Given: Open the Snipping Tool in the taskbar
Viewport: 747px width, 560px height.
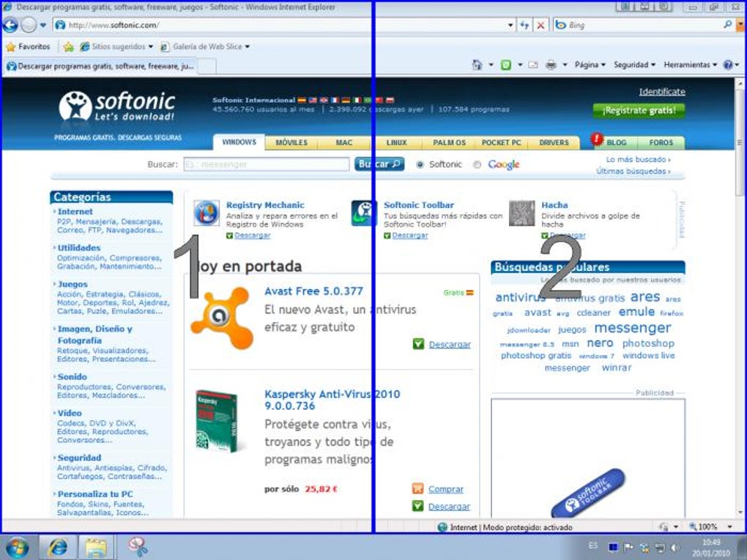Looking at the screenshot, I should pos(137,547).
